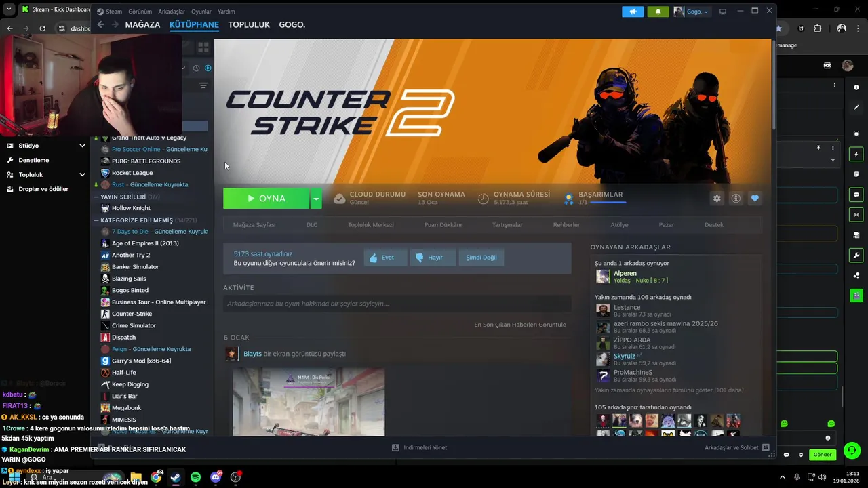Open KÜTÜPHANE tab

pos(194,24)
